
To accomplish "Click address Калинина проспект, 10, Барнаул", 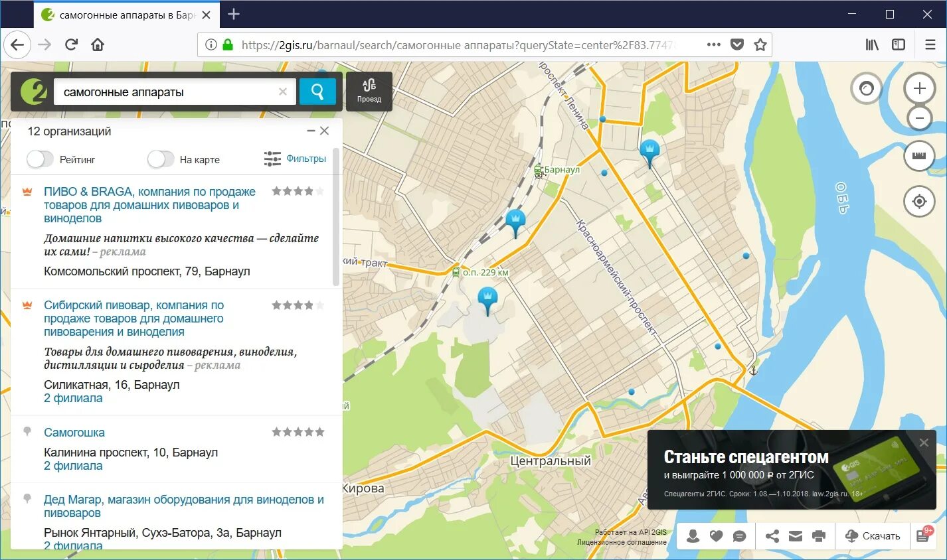I will [131, 453].
